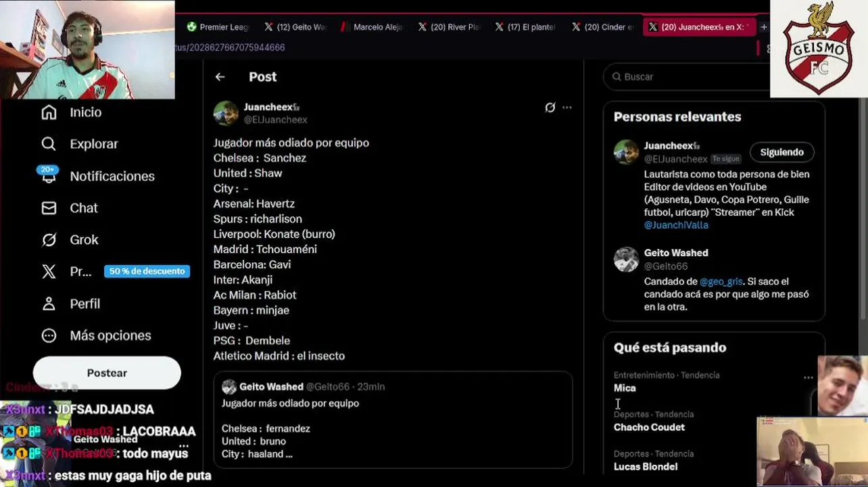This screenshot has height=487, width=868.
Task: Click Geito Washed avatar in Personas relevantes
Action: (x=626, y=259)
